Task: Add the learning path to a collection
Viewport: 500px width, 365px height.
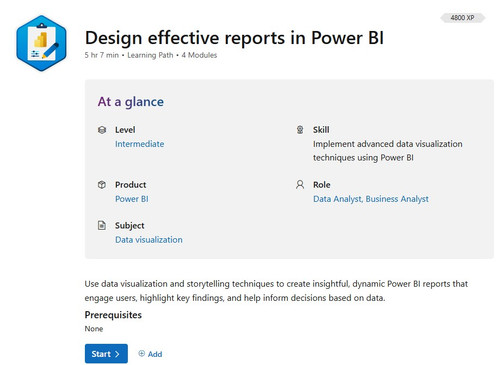Action: tap(150, 354)
